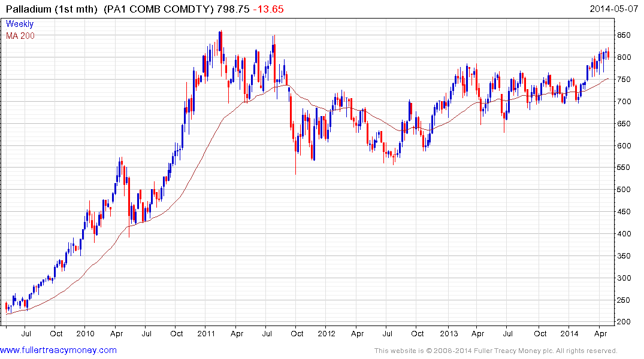Click the 500 price axis label
The width and height of the screenshot is (644, 359).
(624, 190)
